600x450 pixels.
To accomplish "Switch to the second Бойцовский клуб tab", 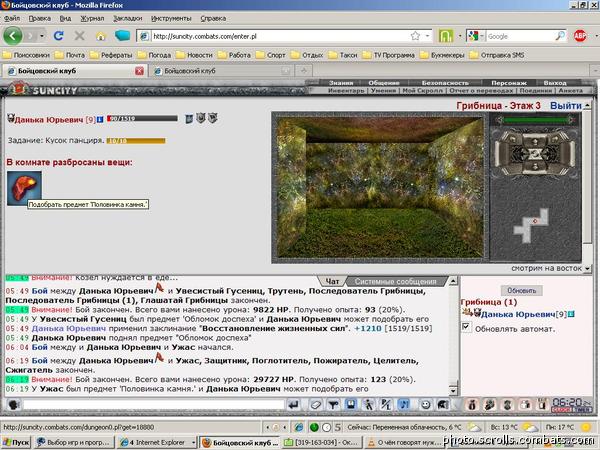I will point(221,71).
